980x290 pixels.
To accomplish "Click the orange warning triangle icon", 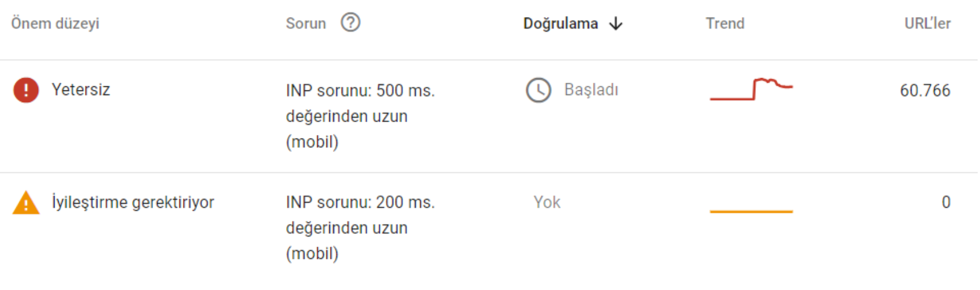I will [26, 203].
